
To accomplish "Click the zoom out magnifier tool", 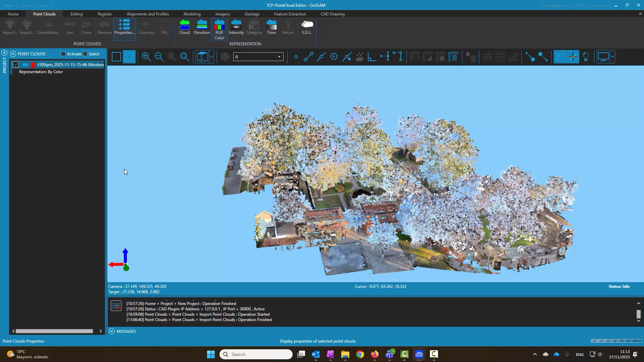I will tap(159, 57).
